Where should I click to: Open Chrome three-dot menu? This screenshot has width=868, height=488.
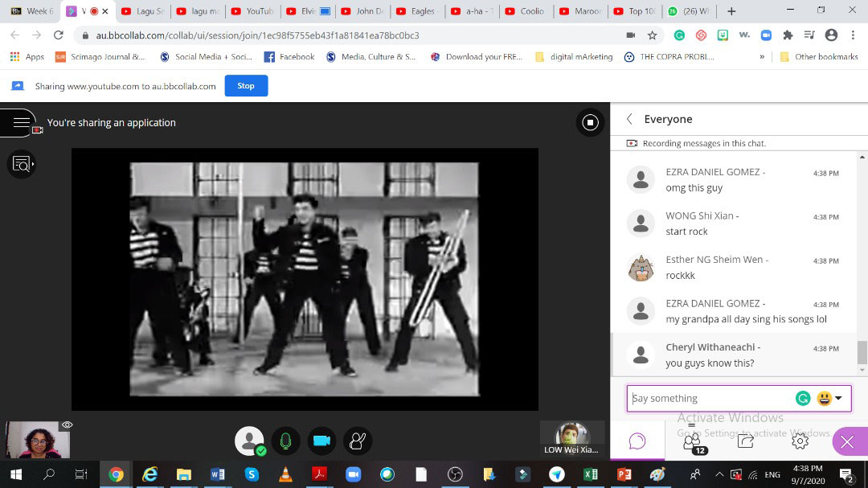click(x=853, y=35)
